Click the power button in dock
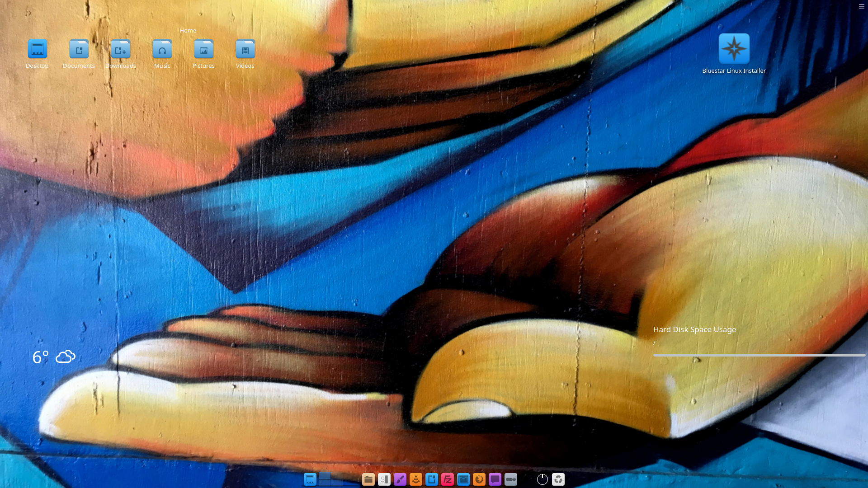Screen dimensions: 868x488 (x=542, y=479)
